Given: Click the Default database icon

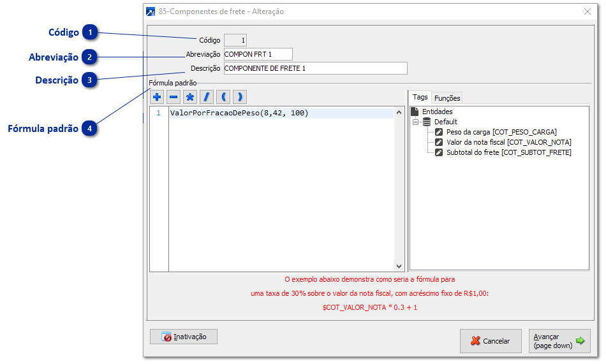Looking at the screenshot, I should pyautogui.click(x=427, y=122).
